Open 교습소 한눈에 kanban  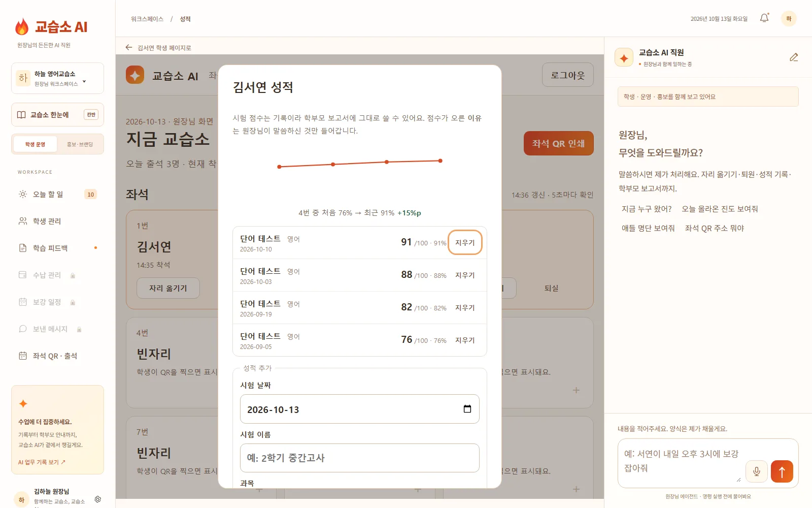[57, 115]
